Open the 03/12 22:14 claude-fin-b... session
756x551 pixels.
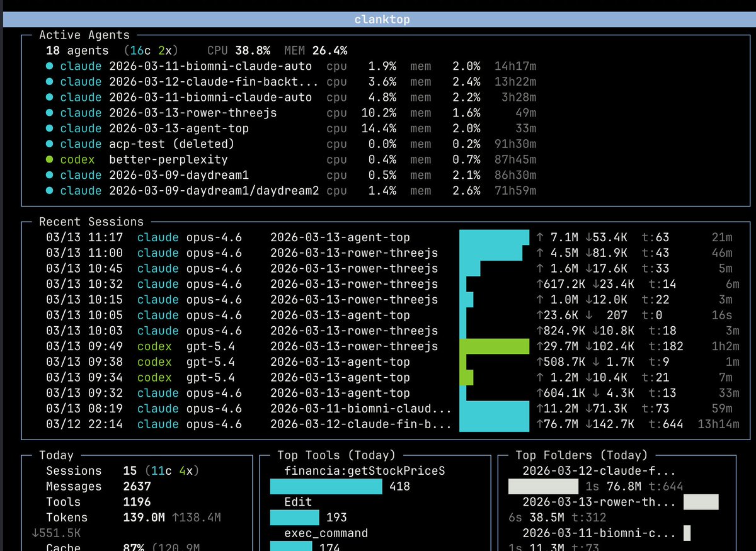pos(392,424)
